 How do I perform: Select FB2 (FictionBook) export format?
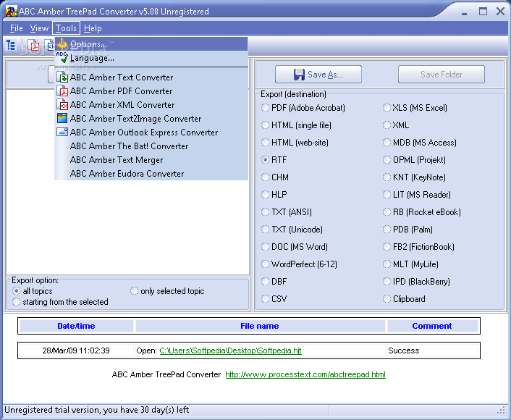coord(419,246)
